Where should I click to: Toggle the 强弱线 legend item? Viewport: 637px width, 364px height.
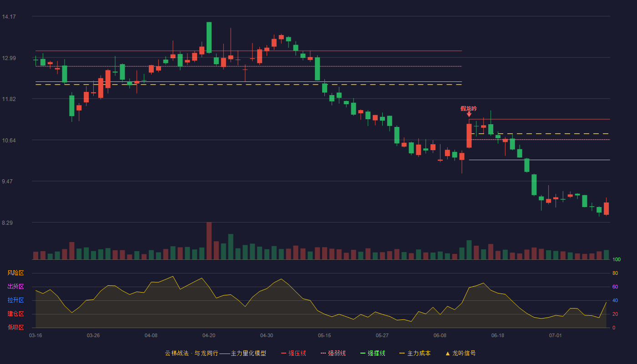coord(333,353)
